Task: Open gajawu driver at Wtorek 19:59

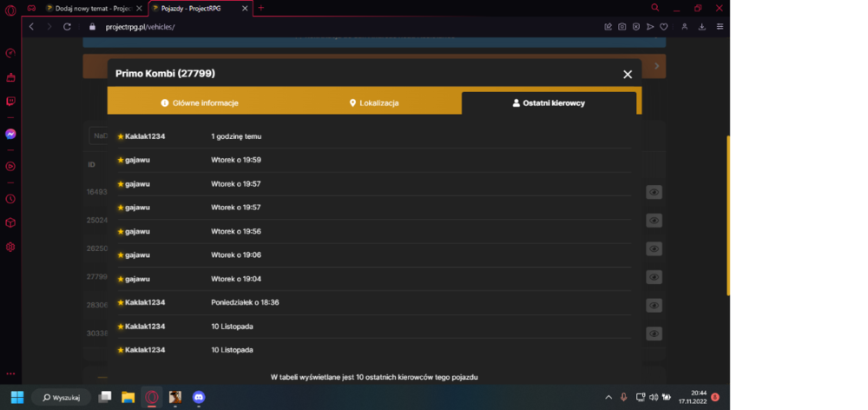Action: [137, 160]
